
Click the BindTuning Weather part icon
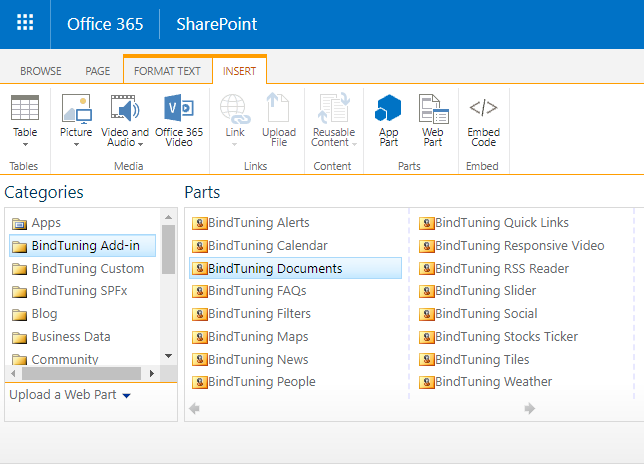pos(427,382)
